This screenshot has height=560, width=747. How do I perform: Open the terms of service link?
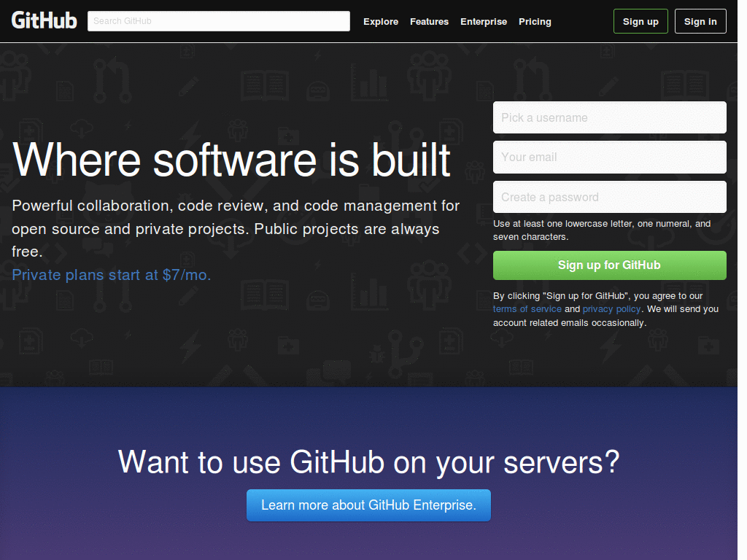527,309
